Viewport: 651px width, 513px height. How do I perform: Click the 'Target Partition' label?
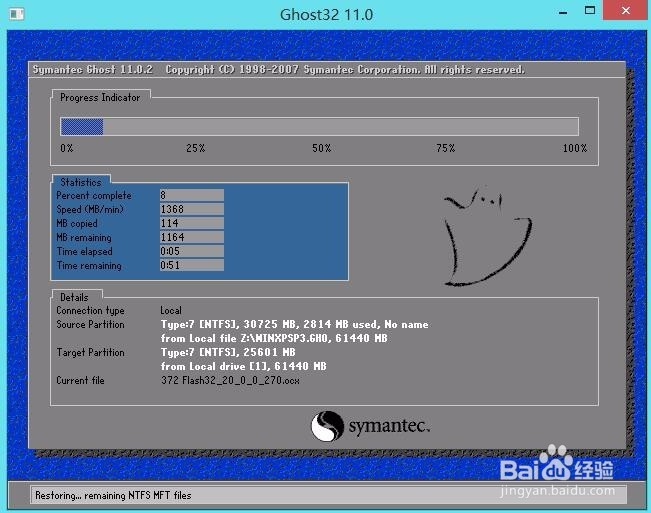click(91, 352)
